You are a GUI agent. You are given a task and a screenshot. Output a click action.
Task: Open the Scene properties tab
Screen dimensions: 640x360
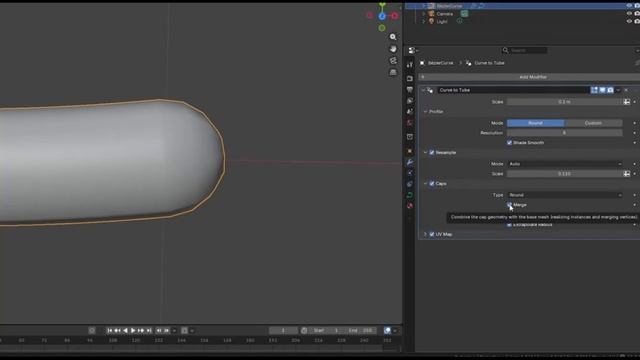tap(409, 111)
